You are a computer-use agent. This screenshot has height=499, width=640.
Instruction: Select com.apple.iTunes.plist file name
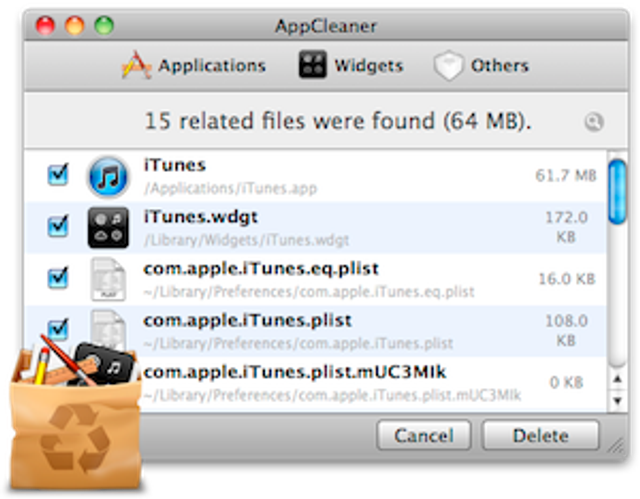click(x=247, y=320)
